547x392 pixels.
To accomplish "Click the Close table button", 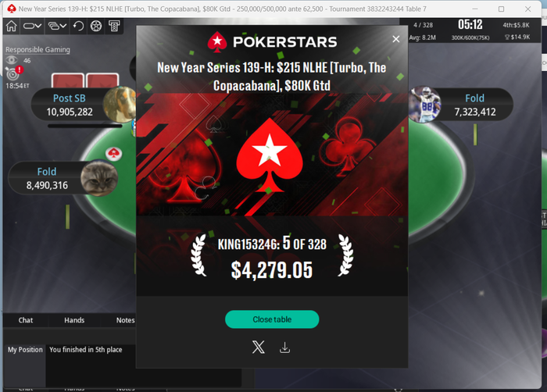I will click(x=272, y=319).
